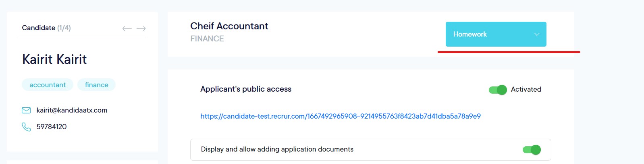Click the kairit@kandidaatx.com email address
Viewport: 644px width, 164px height.
click(72, 110)
